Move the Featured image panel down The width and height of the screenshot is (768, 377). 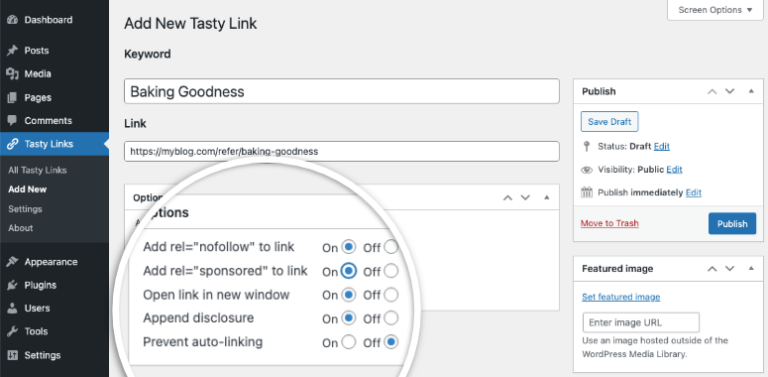click(730, 268)
